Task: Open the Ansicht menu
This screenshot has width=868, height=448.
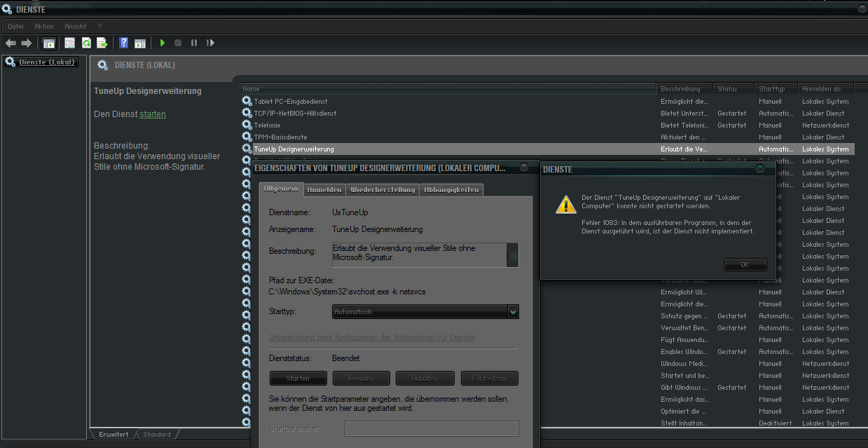Action: click(x=76, y=26)
